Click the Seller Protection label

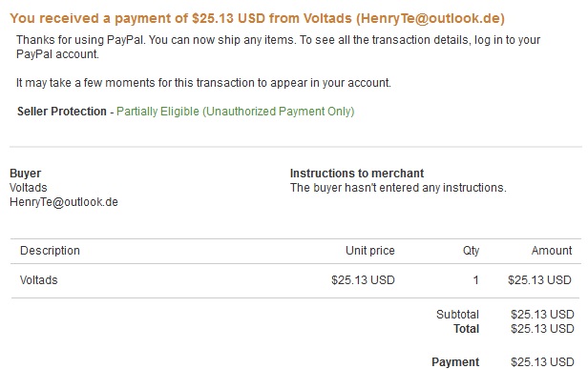coord(62,112)
